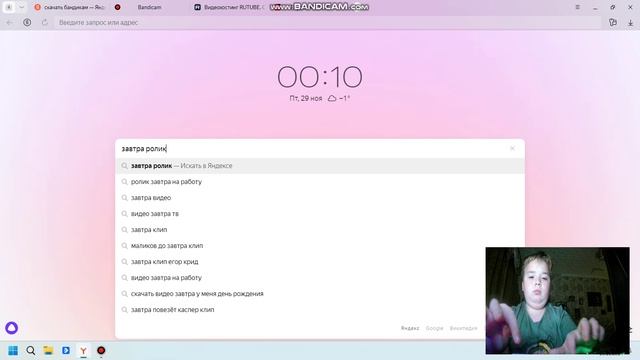Open the weather widget showing −1°
The width and height of the screenshot is (640, 360).
pos(339,98)
